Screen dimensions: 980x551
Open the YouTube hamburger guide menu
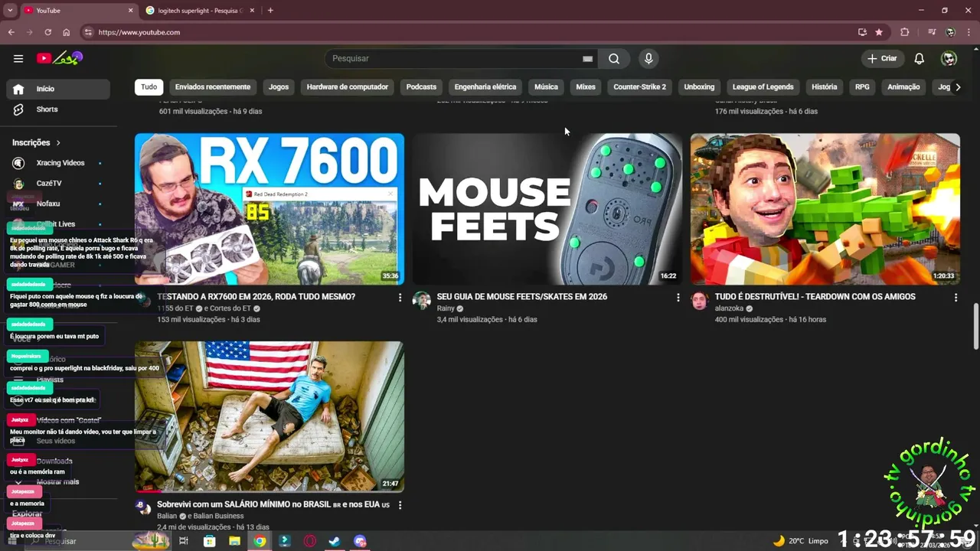pyautogui.click(x=18, y=58)
